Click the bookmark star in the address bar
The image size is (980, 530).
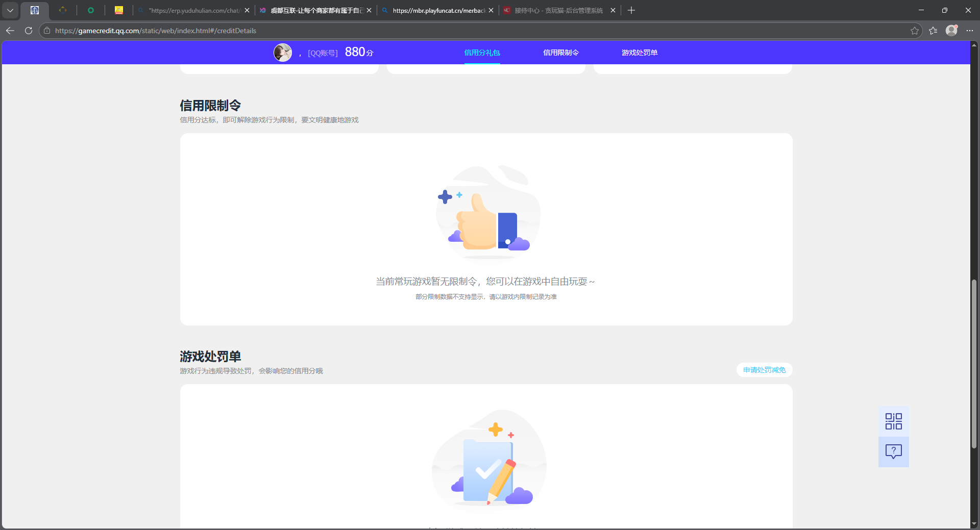click(x=914, y=31)
